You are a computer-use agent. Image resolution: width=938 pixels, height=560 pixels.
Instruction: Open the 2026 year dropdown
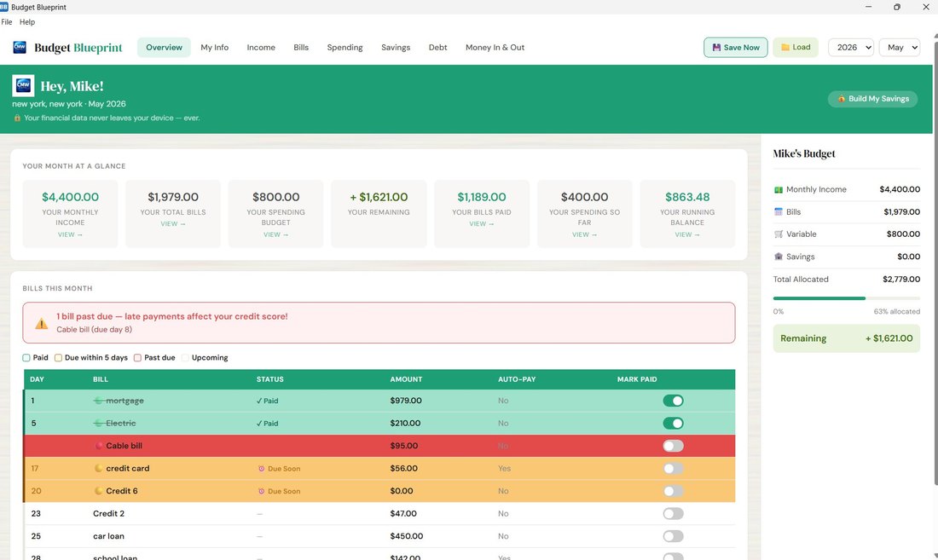pos(851,47)
